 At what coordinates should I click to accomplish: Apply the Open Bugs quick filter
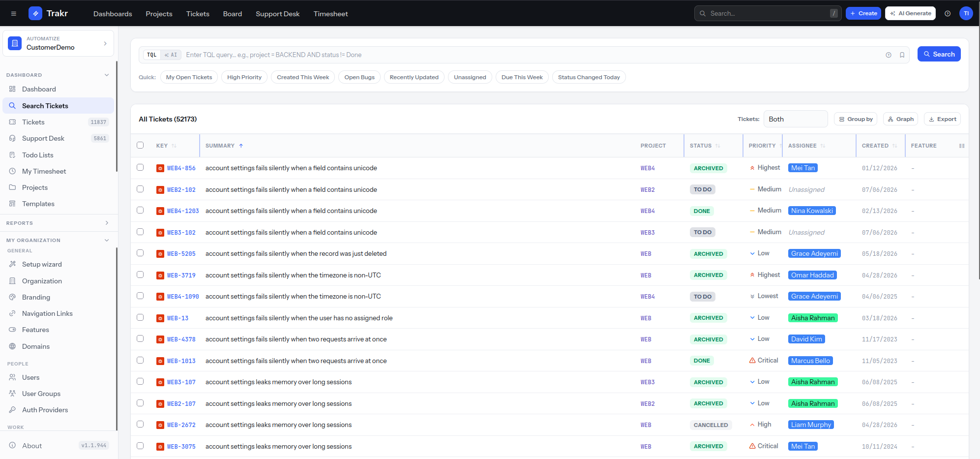359,77
